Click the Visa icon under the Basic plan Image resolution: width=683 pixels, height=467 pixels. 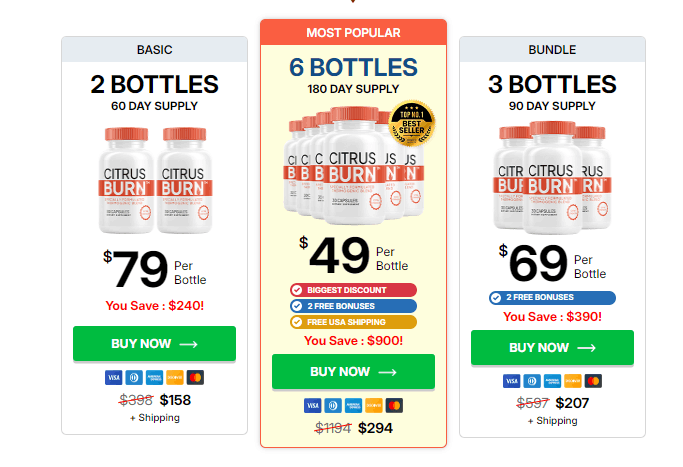[113, 378]
